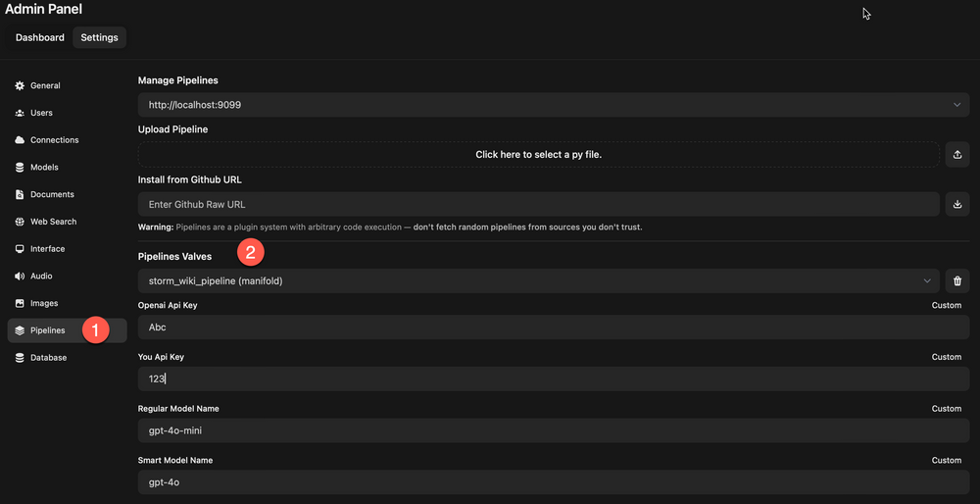Switch to the Dashboard tab
This screenshot has height=504, width=980.
pyautogui.click(x=40, y=38)
